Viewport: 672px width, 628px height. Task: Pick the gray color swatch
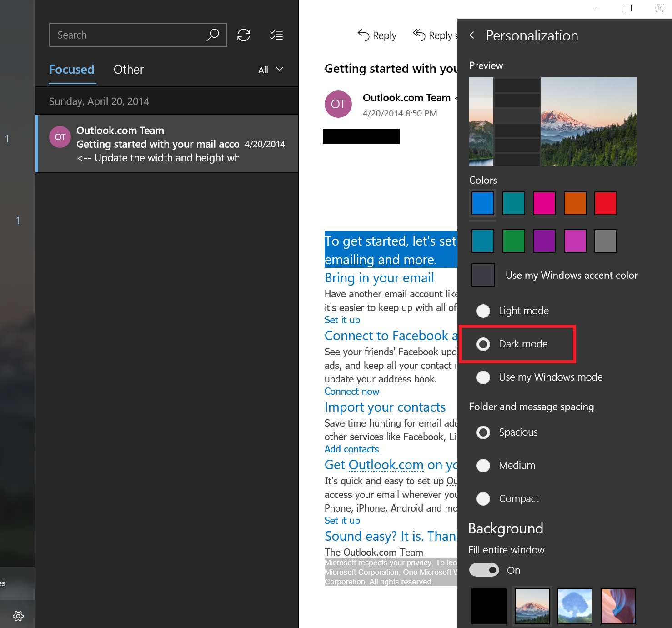coord(606,241)
